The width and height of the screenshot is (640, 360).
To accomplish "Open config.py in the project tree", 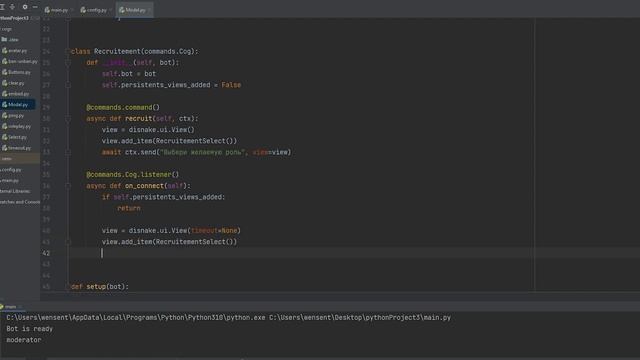I will [x=11, y=169].
